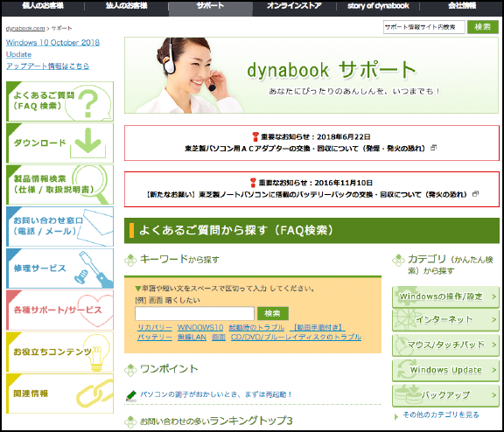
Task: Click the リカバリー keyword link
Action: 155,327
